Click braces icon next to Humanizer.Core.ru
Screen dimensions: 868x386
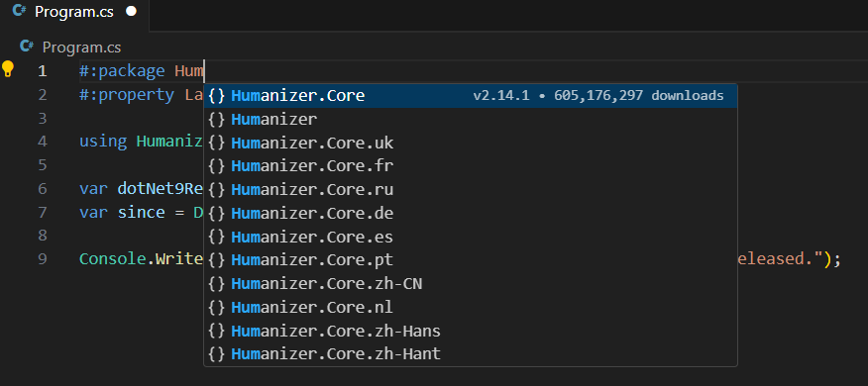(216, 190)
